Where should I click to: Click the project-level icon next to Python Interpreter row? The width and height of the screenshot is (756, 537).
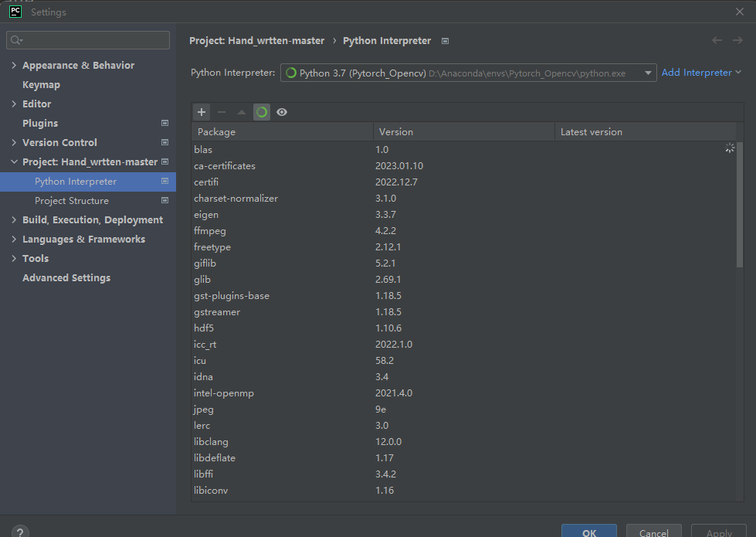tap(165, 181)
